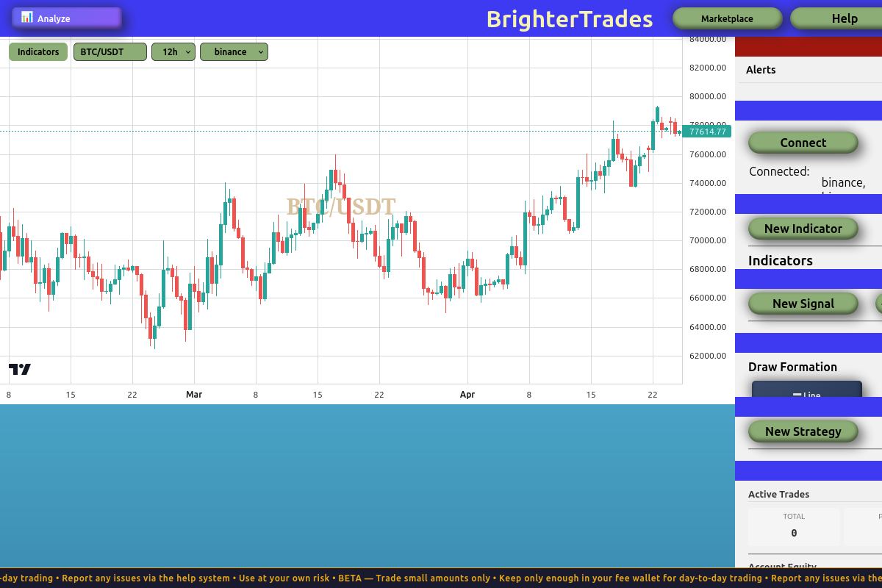The height and width of the screenshot is (588, 882).
Task: Click the 68000.00 price axis label
Action: [708, 269]
